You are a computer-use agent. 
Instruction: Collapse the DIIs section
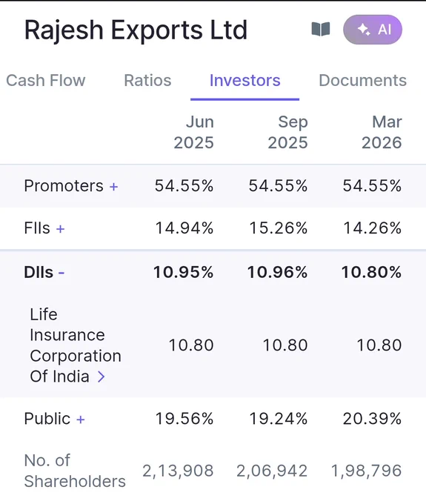(61, 273)
